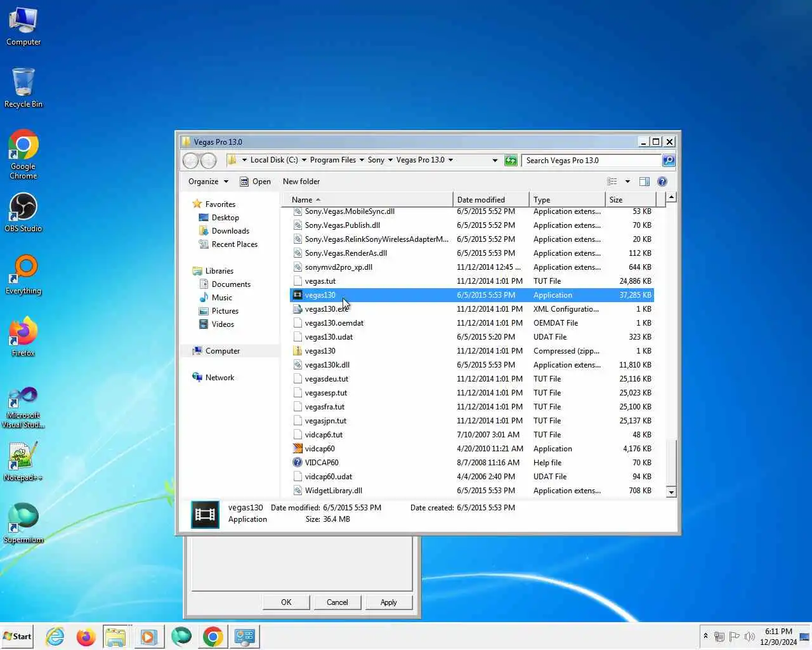Image resolution: width=812 pixels, height=650 pixels.
Task: Open Documents library
Action: tap(231, 284)
